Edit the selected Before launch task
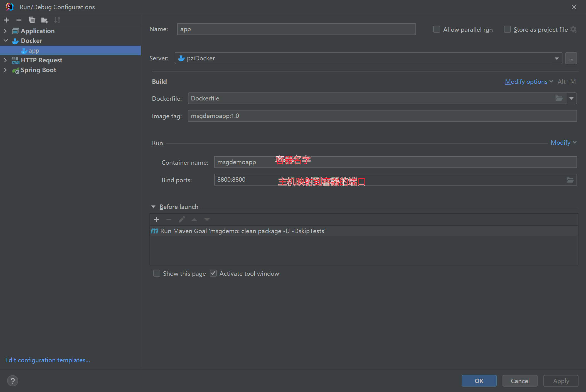Viewport: 586px width, 392px height. 182,220
